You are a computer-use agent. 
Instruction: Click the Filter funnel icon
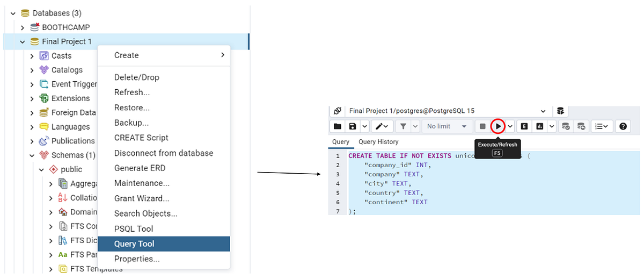[x=403, y=126]
